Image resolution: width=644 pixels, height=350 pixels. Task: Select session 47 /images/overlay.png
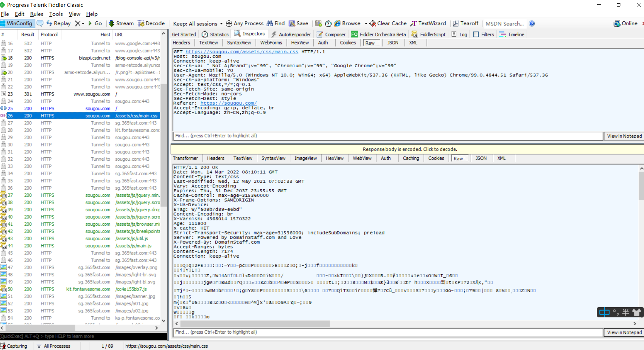[80, 268]
